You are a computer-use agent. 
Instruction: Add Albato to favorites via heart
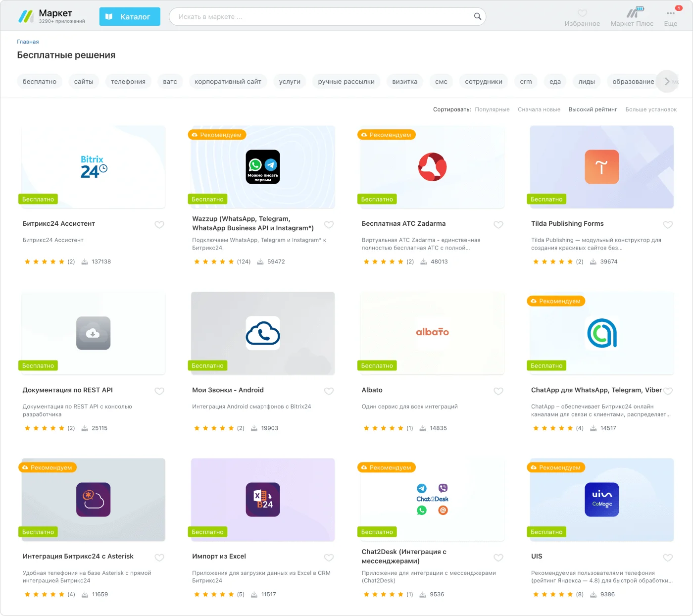(498, 391)
